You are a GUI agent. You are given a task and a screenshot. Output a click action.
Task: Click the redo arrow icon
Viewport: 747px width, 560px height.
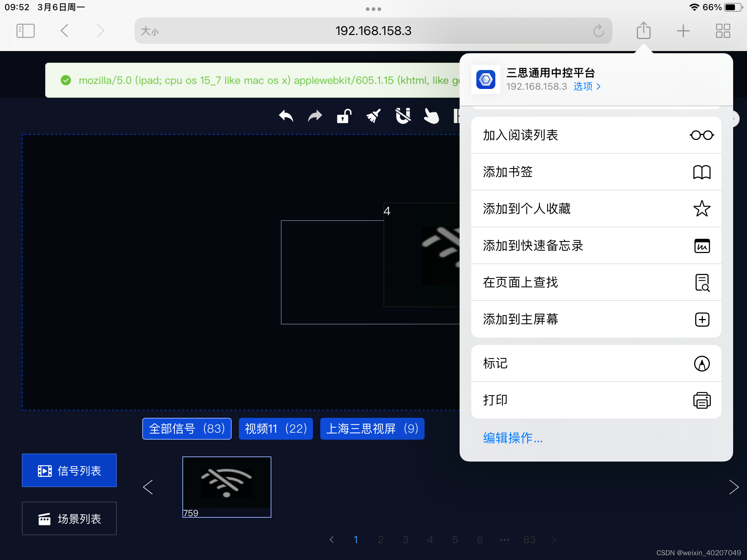[315, 117]
